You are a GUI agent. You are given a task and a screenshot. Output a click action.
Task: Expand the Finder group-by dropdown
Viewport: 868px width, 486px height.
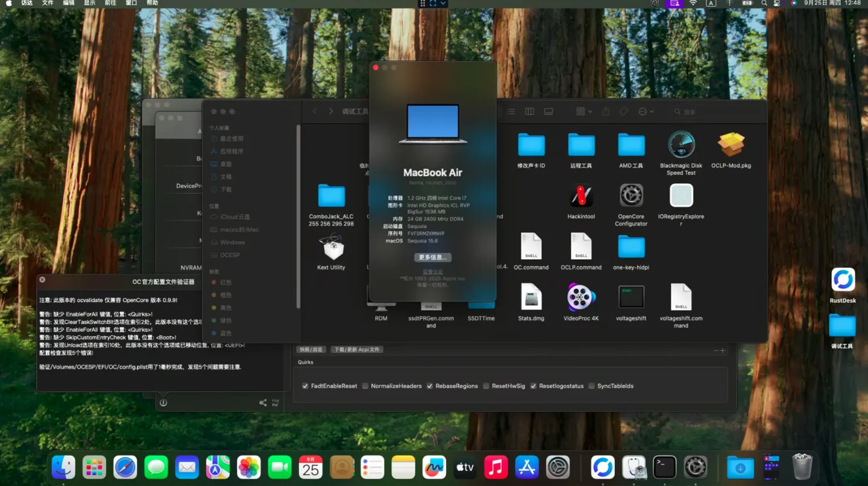(583, 112)
